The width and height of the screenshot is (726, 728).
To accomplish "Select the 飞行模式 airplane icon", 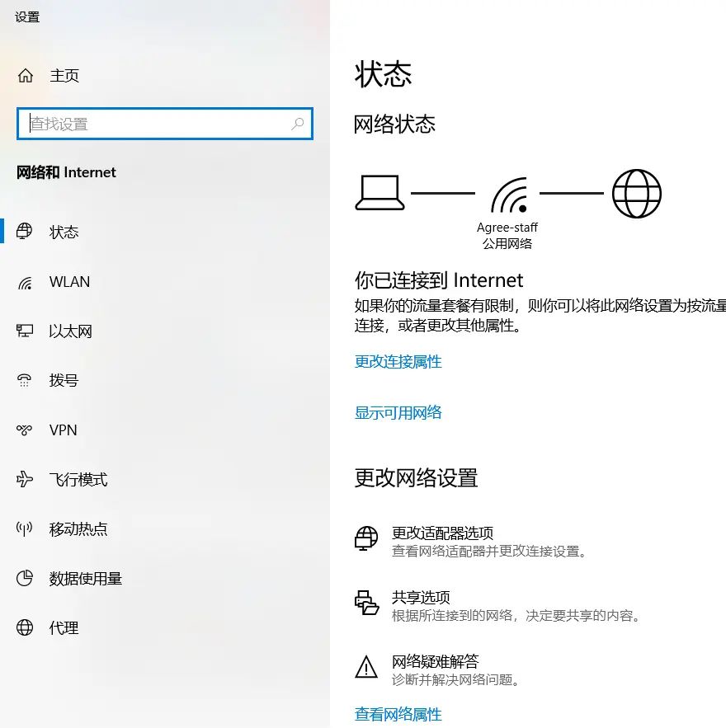I will [x=24, y=479].
